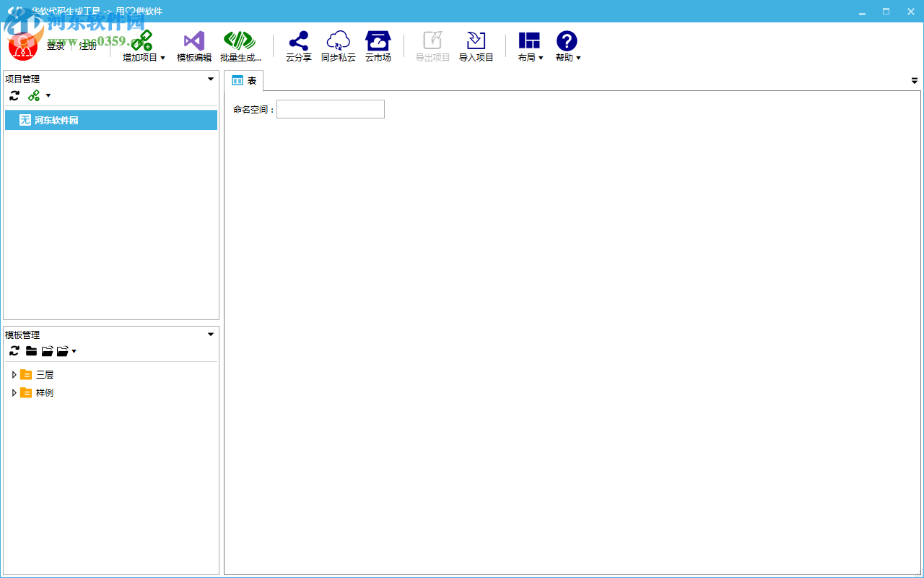Screen dimensions: 924x578
Task: Click the green add-link icon in 项目管理
Action: coord(34,95)
